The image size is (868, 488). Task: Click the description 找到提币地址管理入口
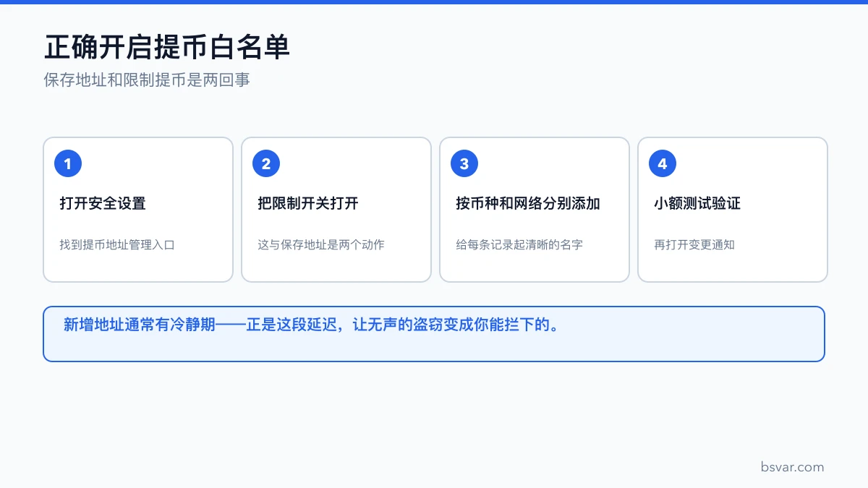pos(117,245)
